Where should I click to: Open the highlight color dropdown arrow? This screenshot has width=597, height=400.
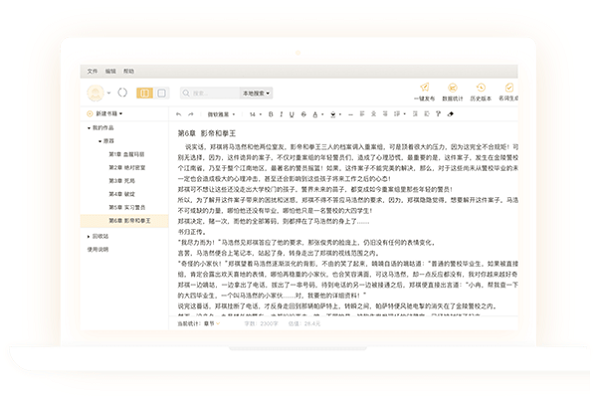[x=340, y=114]
